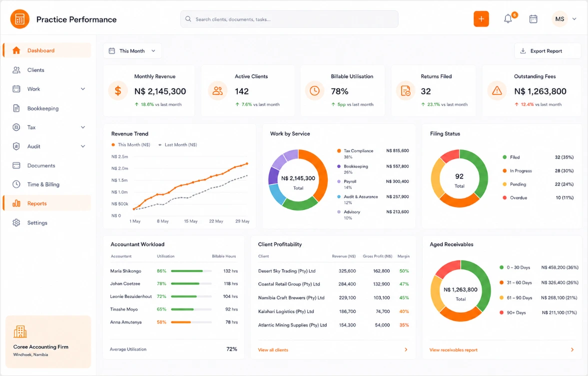Click Atlantic Mining Supplies (Pty) Ltd
Image resolution: width=588 pixels, height=376 pixels.
[x=292, y=325]
